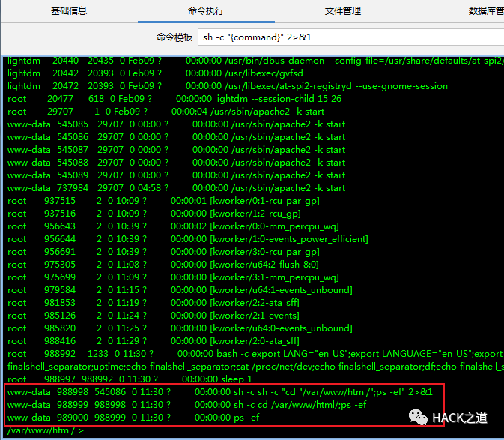Select the www-data 988998 sh -c sh line
This screenshot has width=504, height=440.
pos(220,392)
